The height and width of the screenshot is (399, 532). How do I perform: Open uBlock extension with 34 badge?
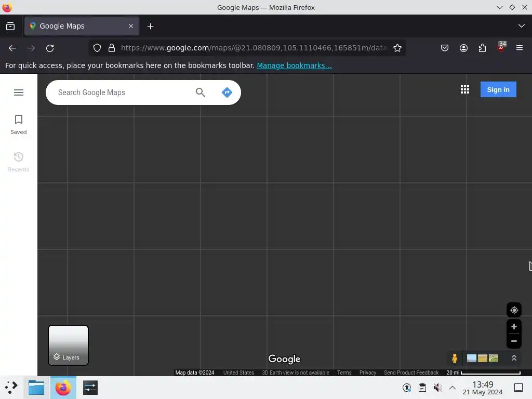pyautogui.click(x=501, y=47)
